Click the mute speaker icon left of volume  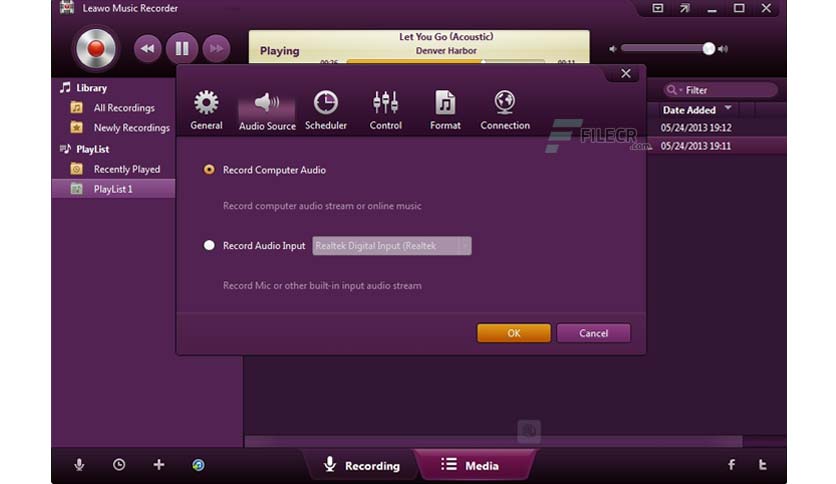[x=613, y=49]
